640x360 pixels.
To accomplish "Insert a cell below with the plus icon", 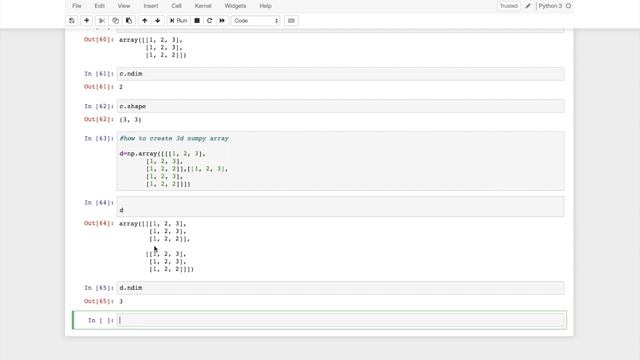I will (x=87, y=20).
